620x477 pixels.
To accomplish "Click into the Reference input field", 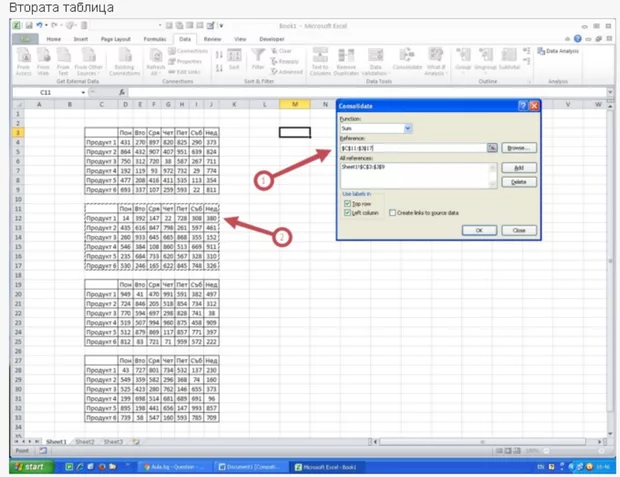I will point(414,148).
